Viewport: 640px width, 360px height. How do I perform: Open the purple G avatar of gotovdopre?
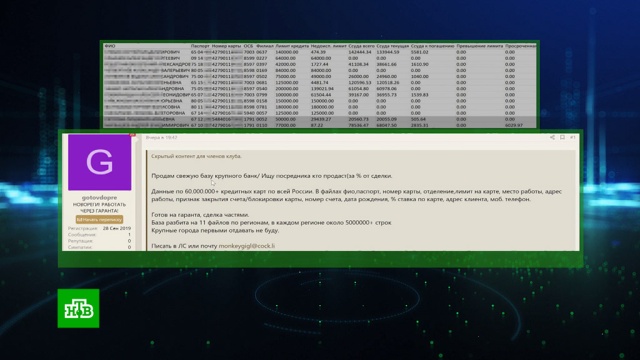click(100, 162)
